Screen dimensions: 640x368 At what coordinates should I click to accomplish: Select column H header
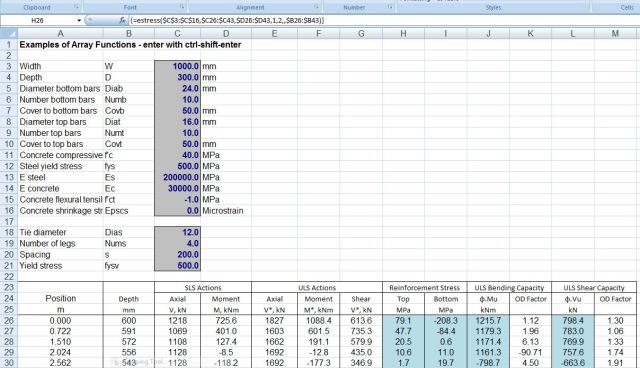pos(403,33)
